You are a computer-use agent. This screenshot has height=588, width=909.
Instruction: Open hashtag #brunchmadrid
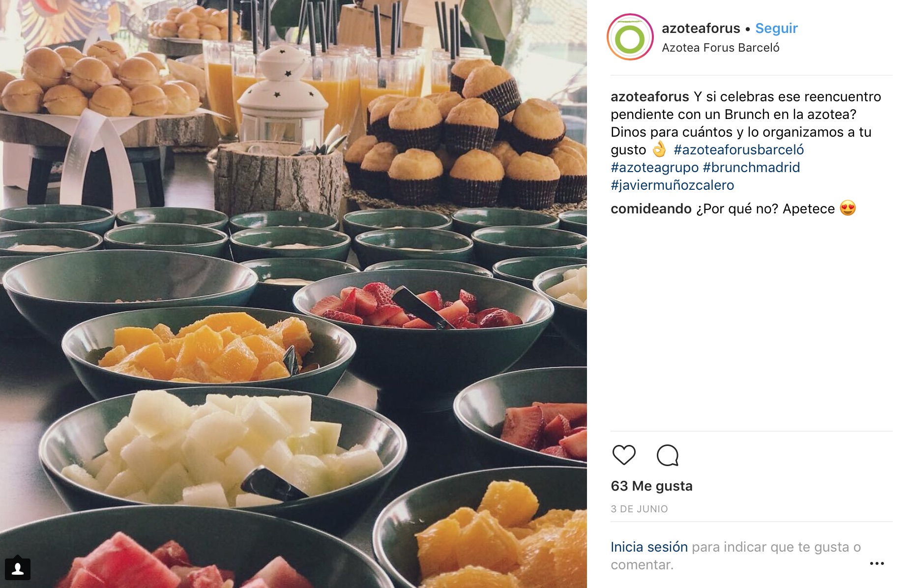point(751,167)
